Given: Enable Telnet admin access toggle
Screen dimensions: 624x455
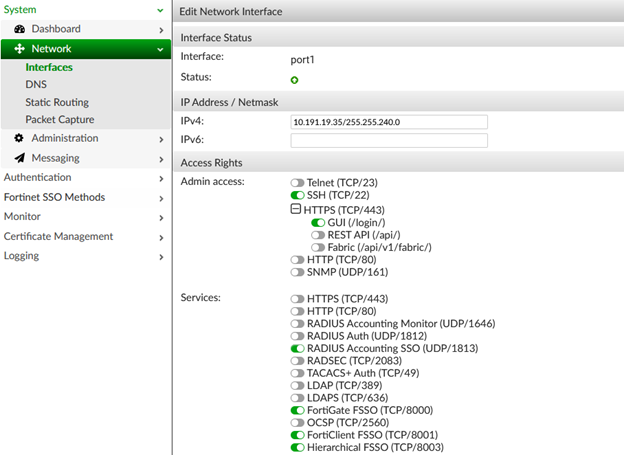Looking at the screenshot, I should click(297, 183).
